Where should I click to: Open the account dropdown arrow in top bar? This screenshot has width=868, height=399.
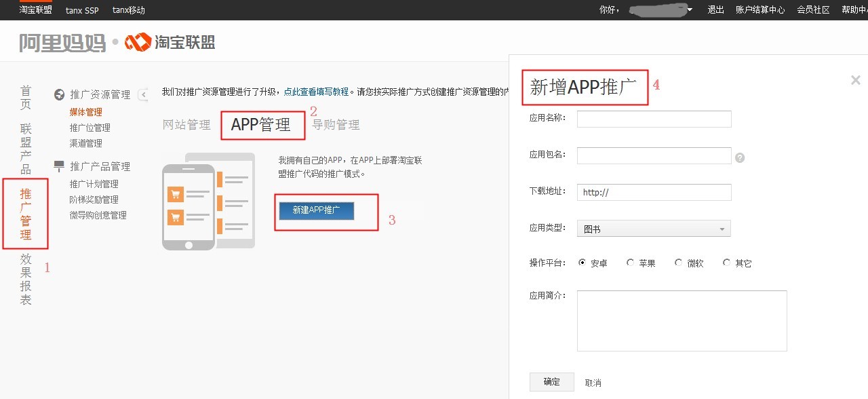(690, 9)
